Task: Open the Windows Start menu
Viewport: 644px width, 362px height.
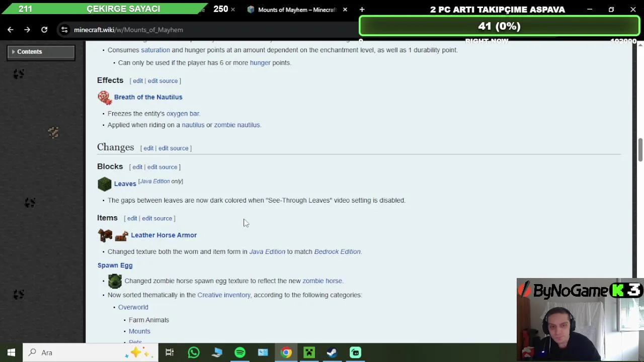Action: [x=11, y=352]
